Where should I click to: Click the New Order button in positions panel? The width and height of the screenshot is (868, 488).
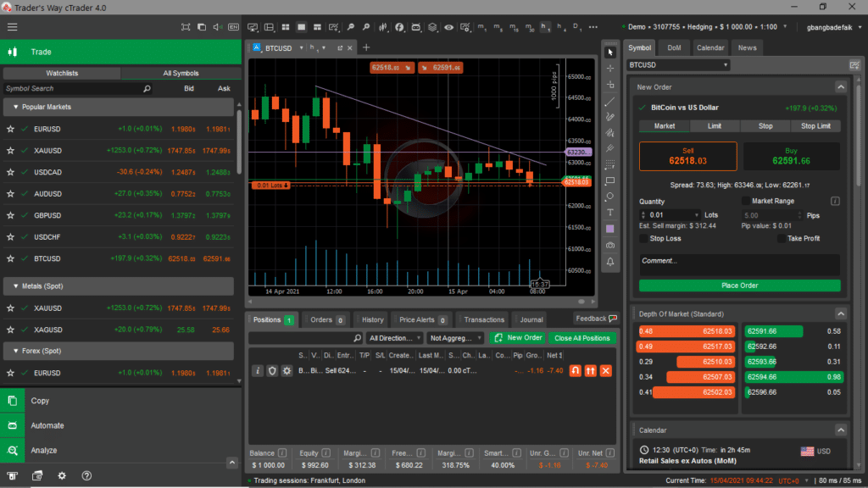(518, 338)
